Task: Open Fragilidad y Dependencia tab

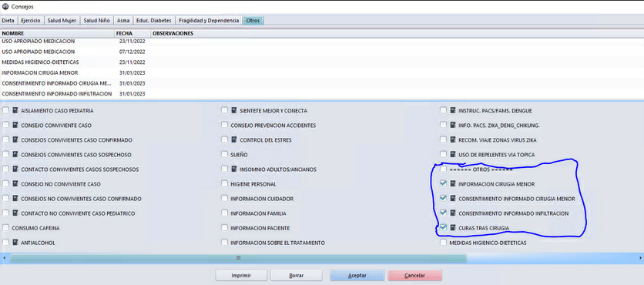Action: 209,20
